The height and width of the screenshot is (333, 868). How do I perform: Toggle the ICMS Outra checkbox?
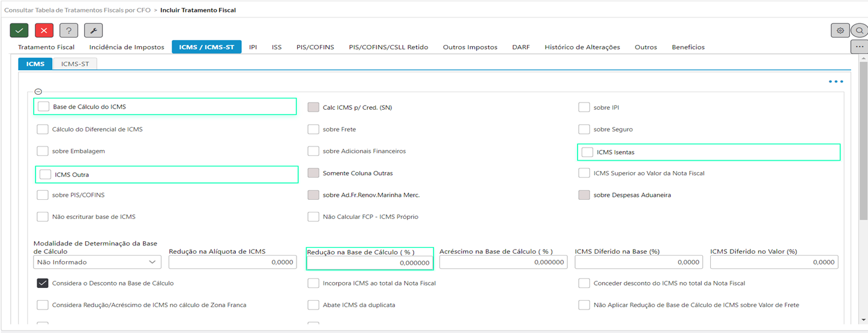pyautogui.click(x=45, y=175)
